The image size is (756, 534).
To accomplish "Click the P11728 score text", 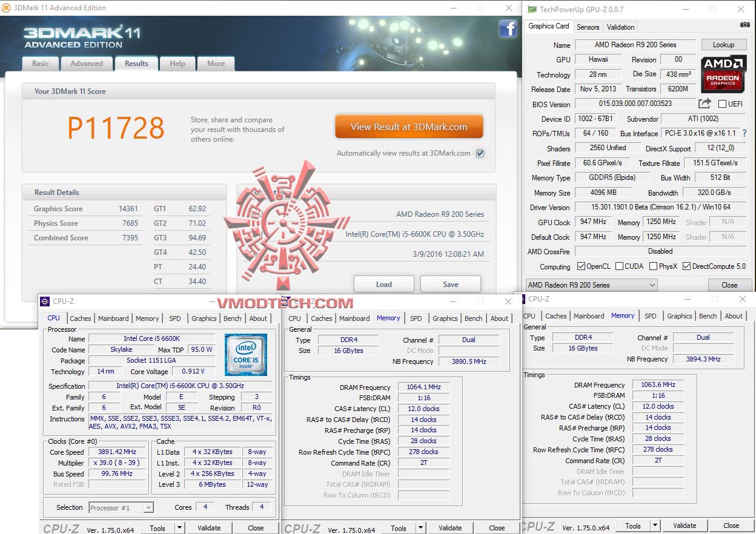I will [116, 128].
